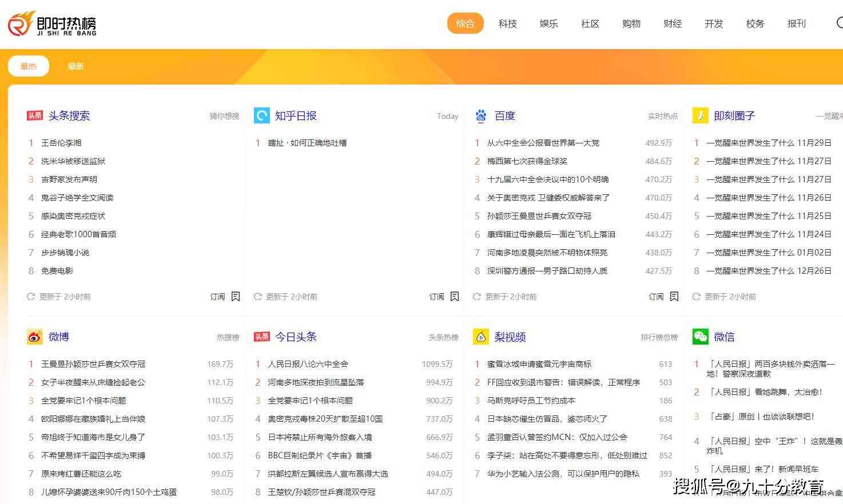The height and width of the screenshot is (504, 843).
Task: Bookmark icon in 百度 card
Action: [x=674, y=296]
